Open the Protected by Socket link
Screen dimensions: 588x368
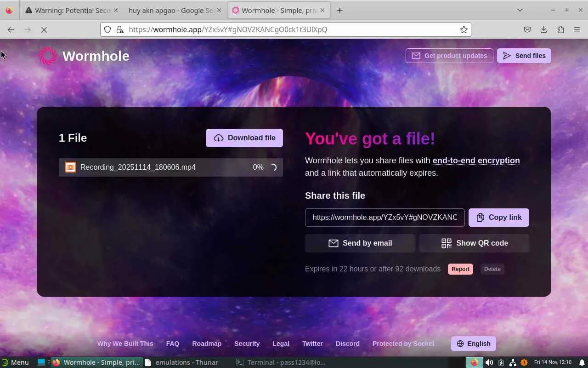coord(403,344)
